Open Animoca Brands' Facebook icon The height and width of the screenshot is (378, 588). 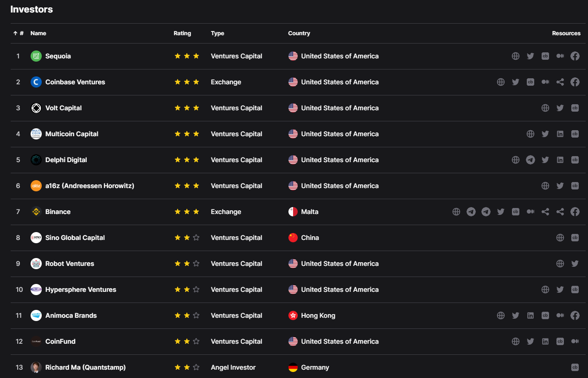pyautogui.click(x=575, y=315)
